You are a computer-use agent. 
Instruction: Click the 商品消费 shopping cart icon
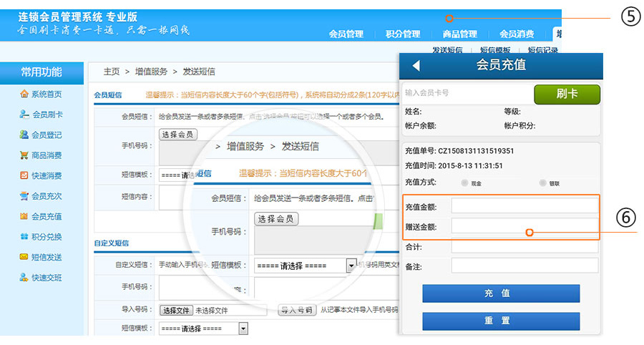pos(24,155)
